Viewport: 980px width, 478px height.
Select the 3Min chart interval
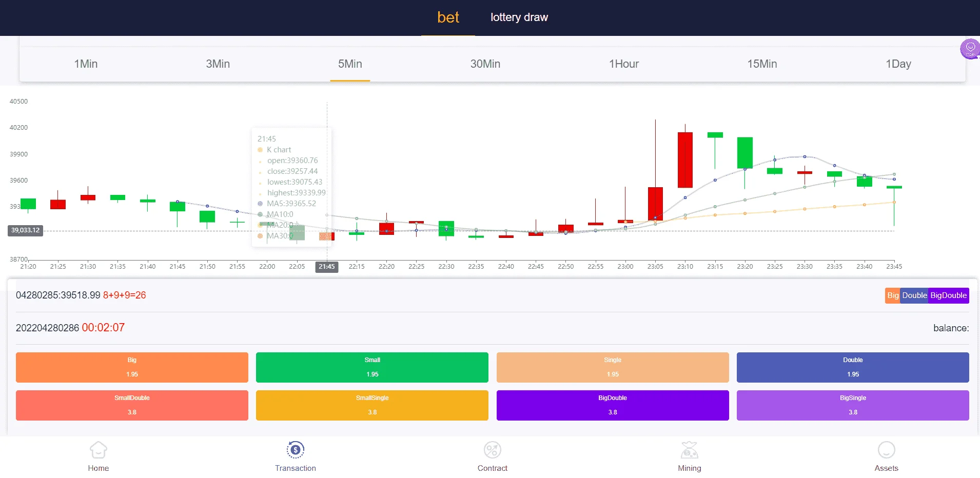click(218, 64)
